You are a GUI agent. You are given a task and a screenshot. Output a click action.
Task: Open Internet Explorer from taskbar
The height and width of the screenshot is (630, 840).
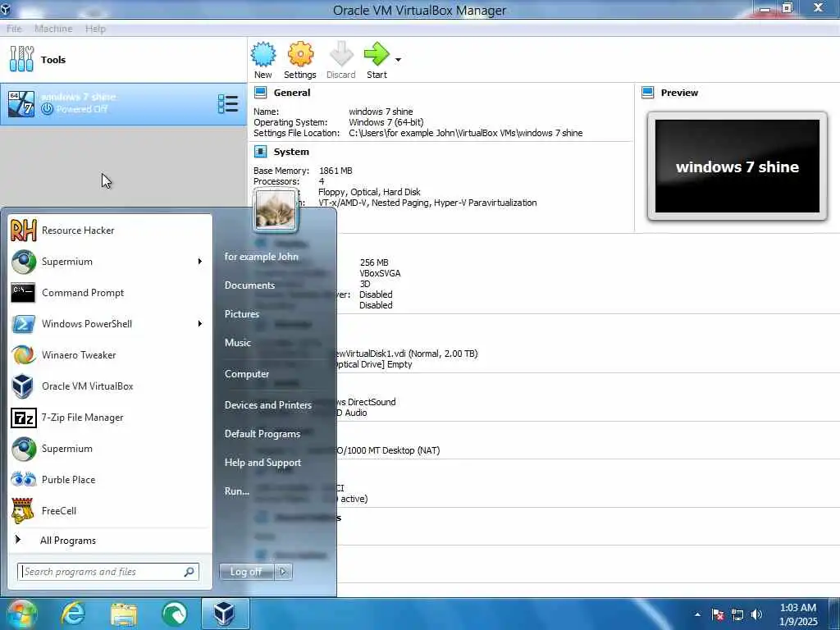click(73, 614)
